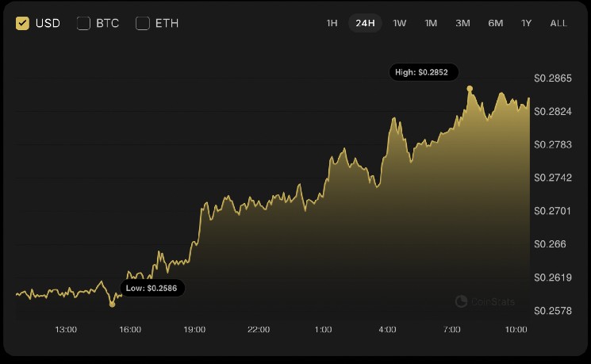Click the 19:00 time axis label
This screenshot has width=591, height=364.
tap(194, 329)
